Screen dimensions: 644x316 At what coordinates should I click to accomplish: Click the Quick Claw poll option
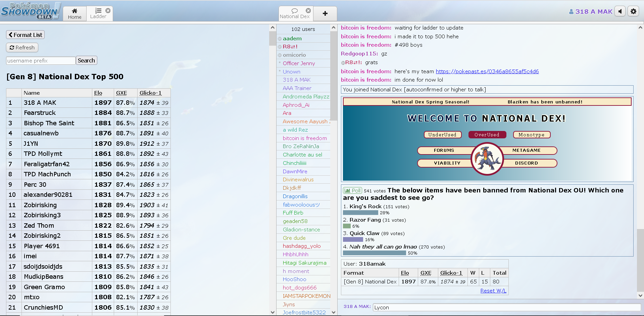click(374, 233)
